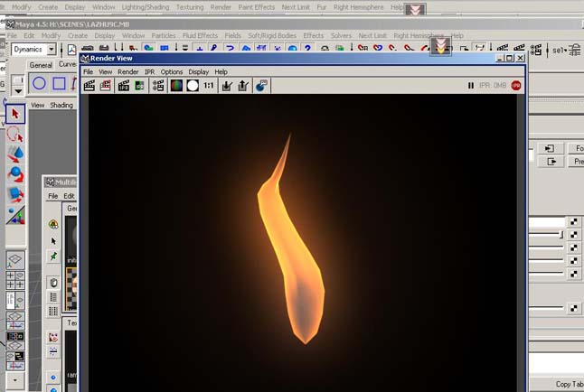Image resolution: width=584 pixels, height=392 pixels.
Task: Click the 1:1 real size button
Action: click(x=209, y=86)
